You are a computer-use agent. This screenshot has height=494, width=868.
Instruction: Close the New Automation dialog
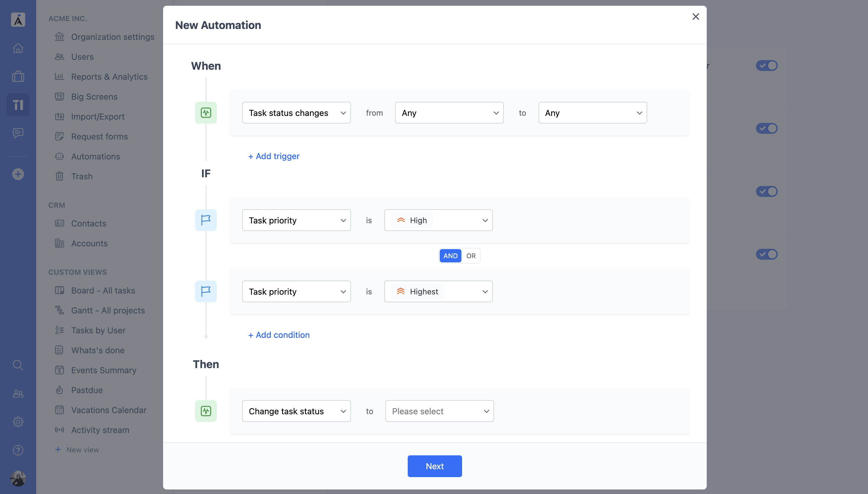pos(695,17)
